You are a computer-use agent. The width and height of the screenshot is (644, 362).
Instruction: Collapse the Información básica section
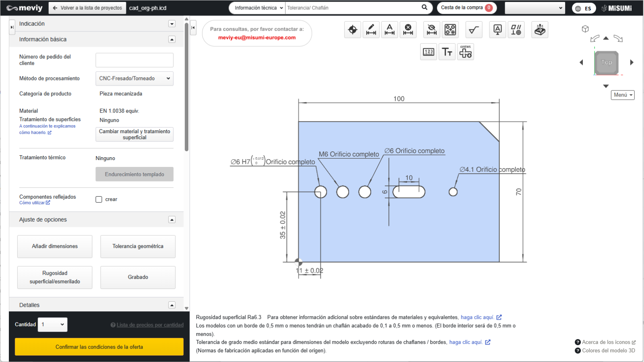pos(172,39)
